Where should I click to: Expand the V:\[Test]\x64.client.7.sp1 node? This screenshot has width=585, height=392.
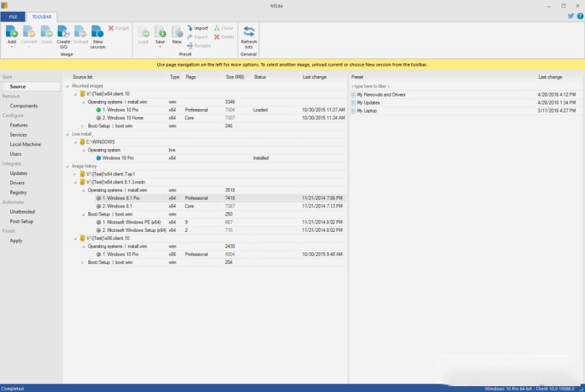(x=75, y=174)
